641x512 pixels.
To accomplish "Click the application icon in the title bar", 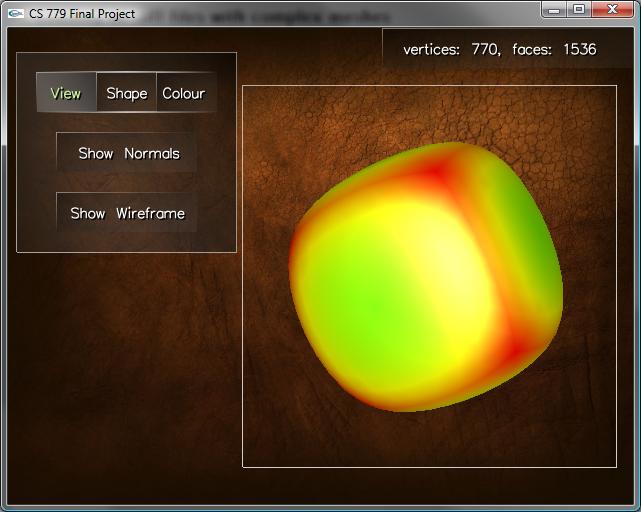I will [15, 13].
